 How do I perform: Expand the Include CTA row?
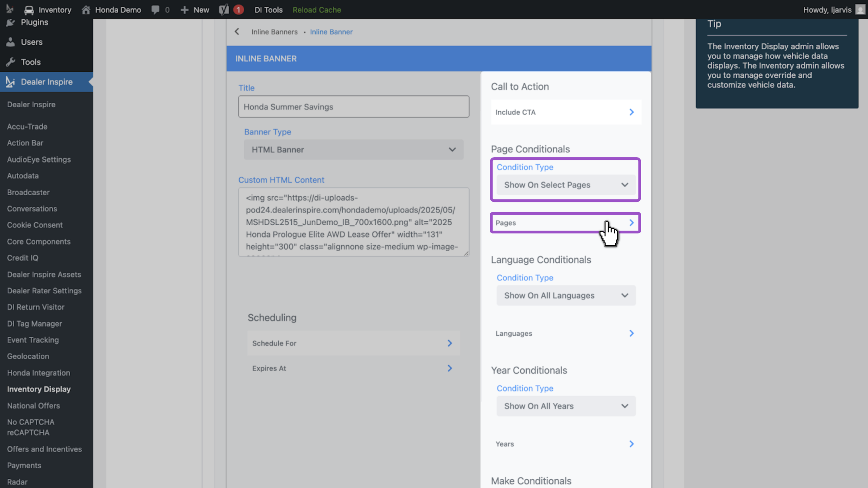pyautogui.click(x=566, y=112)
